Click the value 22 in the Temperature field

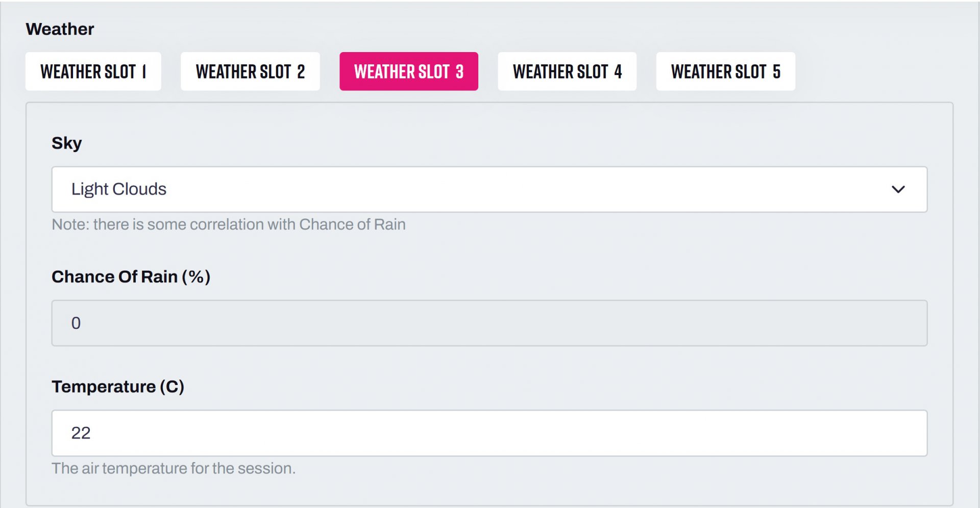(81, 433)
